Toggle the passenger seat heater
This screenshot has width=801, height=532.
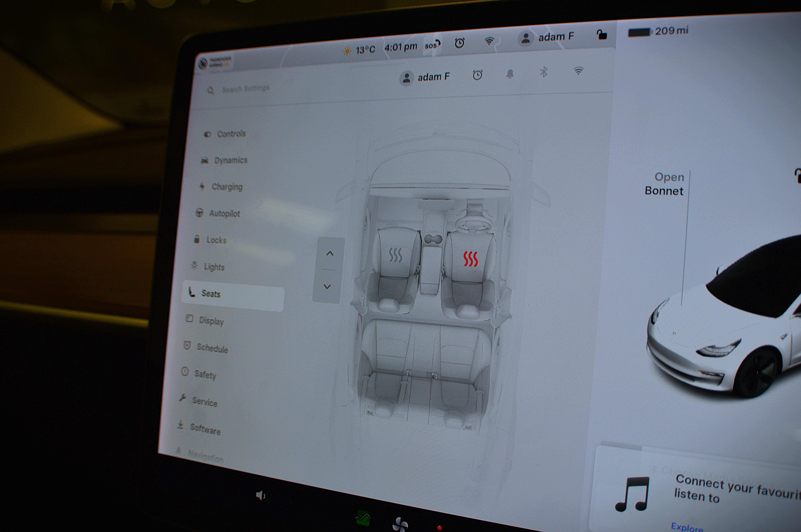[396, 255]
